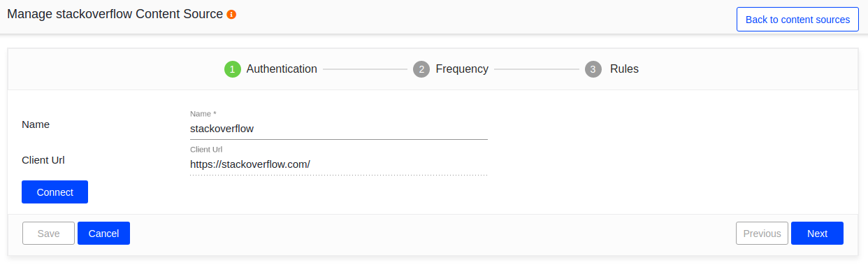Cancel editing the content source
The width and height of the screenshot is (868, 272).
[103, 234]
